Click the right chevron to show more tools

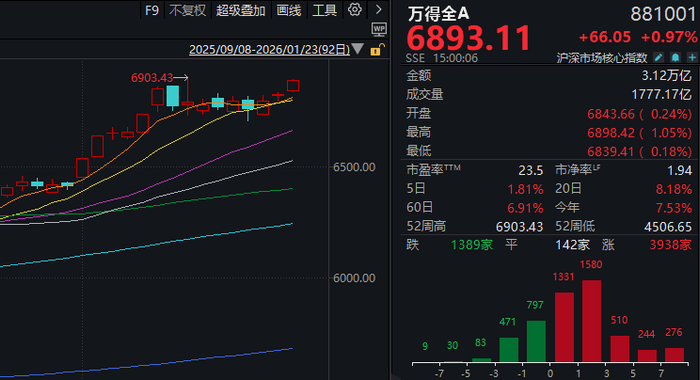point(379,9)
